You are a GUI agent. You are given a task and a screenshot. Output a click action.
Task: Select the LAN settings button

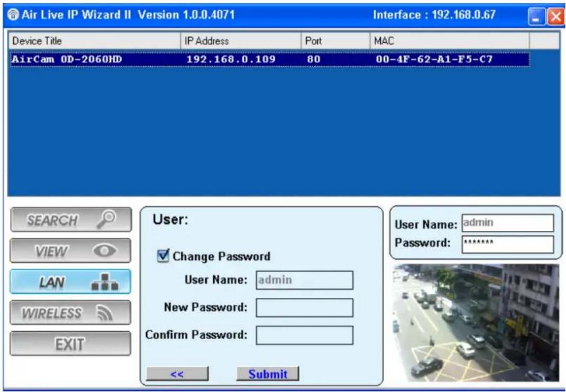pos(70,282)
